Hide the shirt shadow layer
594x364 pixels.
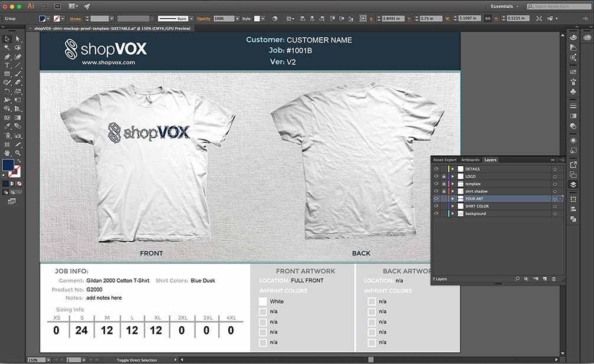[436, 191]
